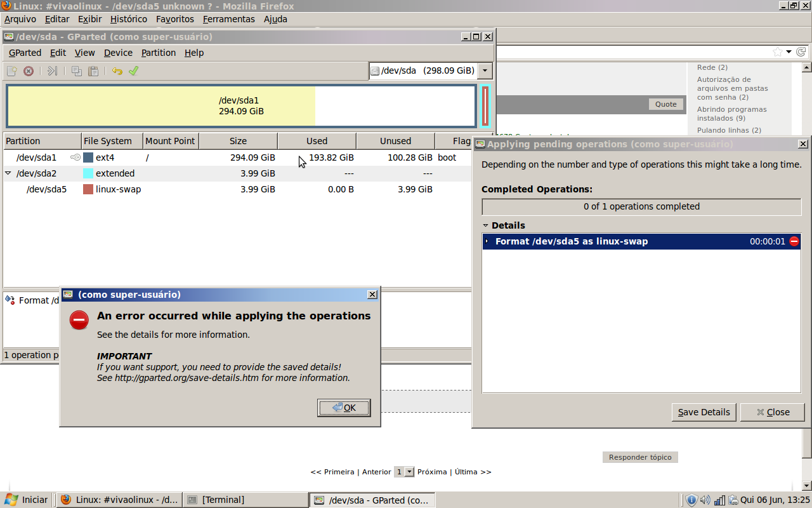This screenshot has width=812, height=508.
Task: Click the red error icon in the dialog
Action: (79, 320)
